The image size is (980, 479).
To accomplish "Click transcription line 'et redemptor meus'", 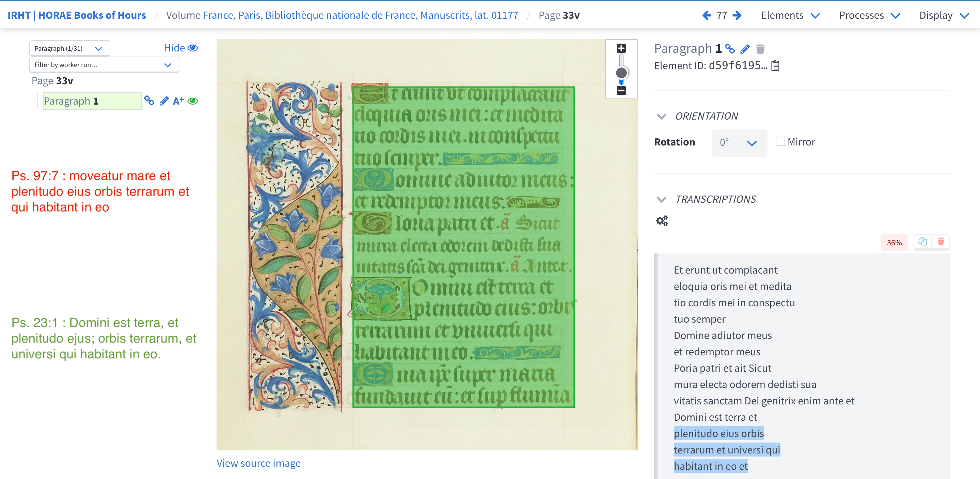I will click(717, 352).
